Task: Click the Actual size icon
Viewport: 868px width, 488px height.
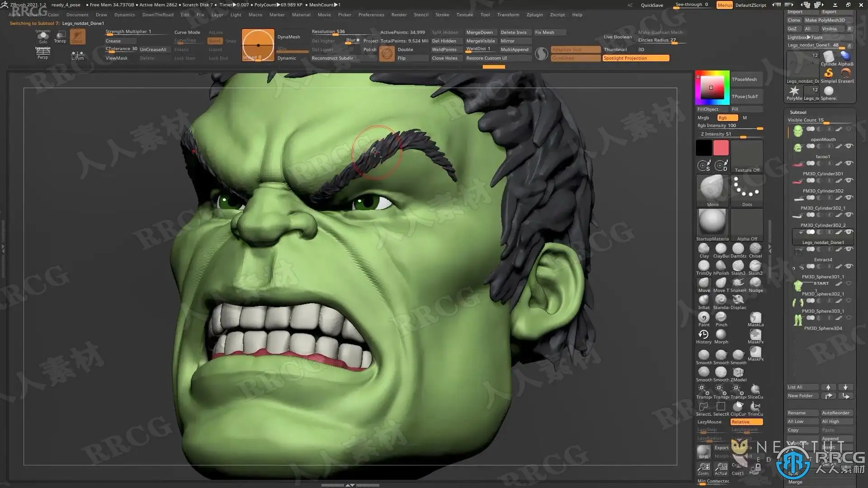Action: tap(721, 469)
